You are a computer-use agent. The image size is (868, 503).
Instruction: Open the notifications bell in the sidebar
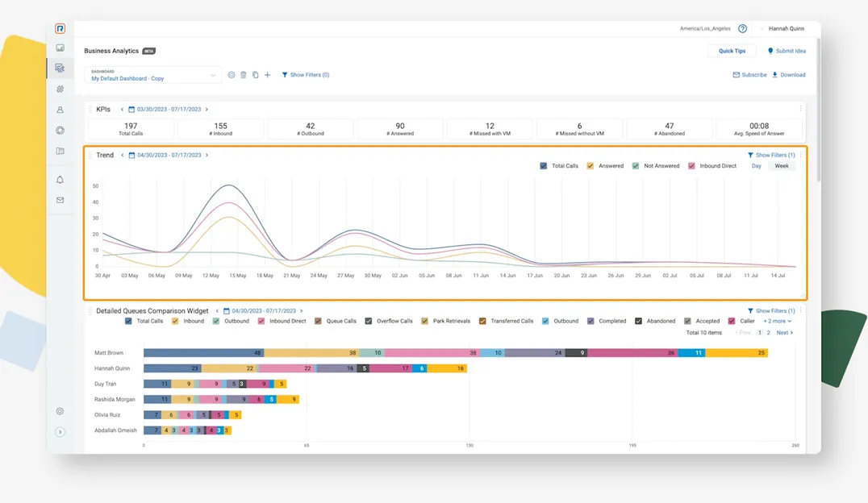coord(60,180)
